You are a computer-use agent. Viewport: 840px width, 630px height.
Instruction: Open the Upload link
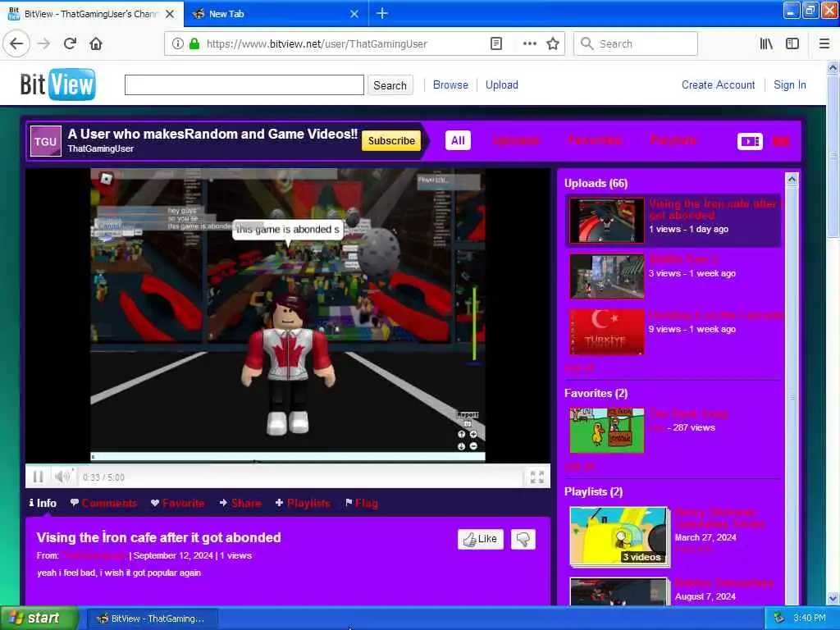(x=501, y=84)
